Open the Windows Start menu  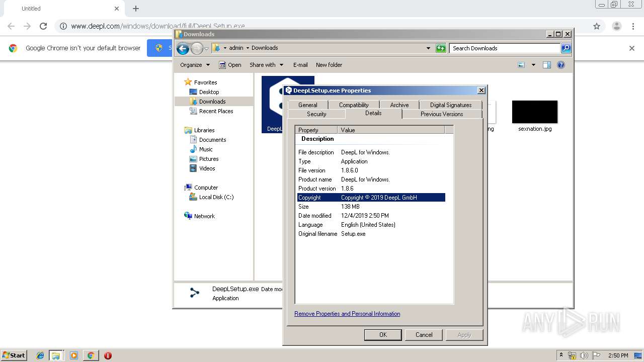click(14, 355)
